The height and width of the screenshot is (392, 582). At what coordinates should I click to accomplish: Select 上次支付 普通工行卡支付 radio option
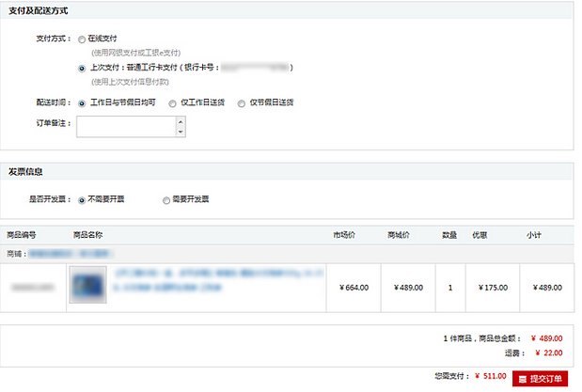82,69
